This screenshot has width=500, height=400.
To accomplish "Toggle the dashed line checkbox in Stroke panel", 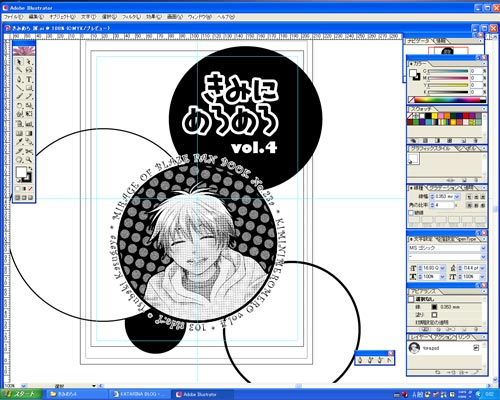I will 411,212.
